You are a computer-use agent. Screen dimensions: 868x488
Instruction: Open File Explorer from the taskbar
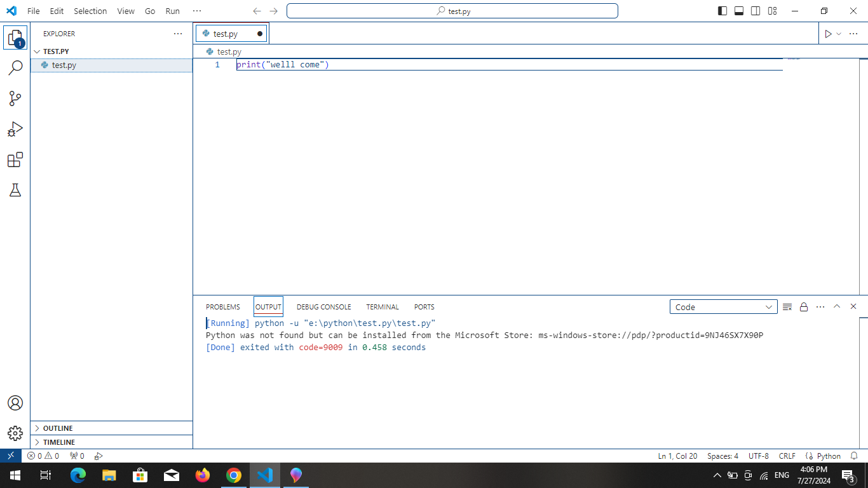point(109,475)
